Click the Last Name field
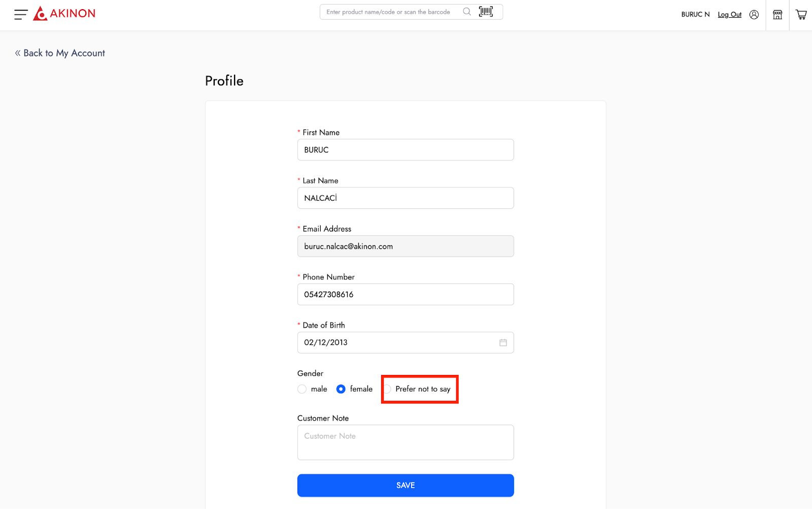Screen dimensions: 812x509 pos(405,198)
